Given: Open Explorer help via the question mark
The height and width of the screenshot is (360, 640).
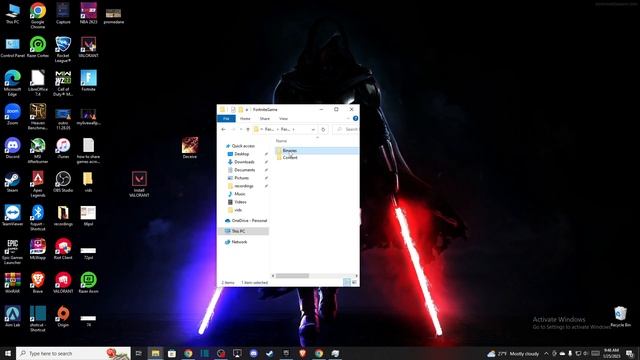Looking at the screenshot, I should 356,118.
